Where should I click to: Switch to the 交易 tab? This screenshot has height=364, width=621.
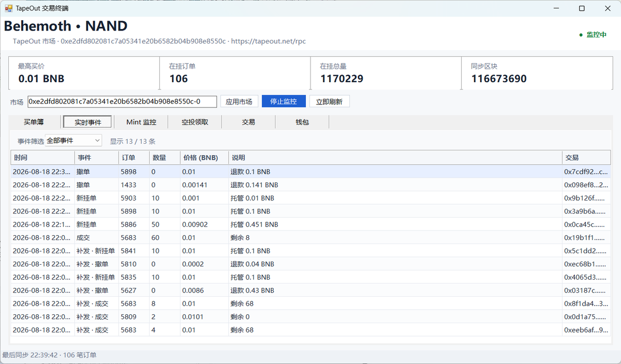248,122
